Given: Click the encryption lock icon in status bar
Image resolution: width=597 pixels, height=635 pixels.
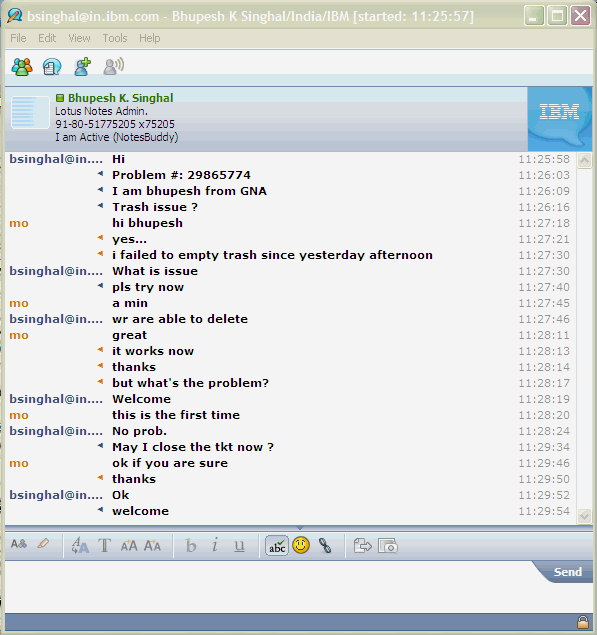Looking at the screenshot, I should (x=583, y=621).
